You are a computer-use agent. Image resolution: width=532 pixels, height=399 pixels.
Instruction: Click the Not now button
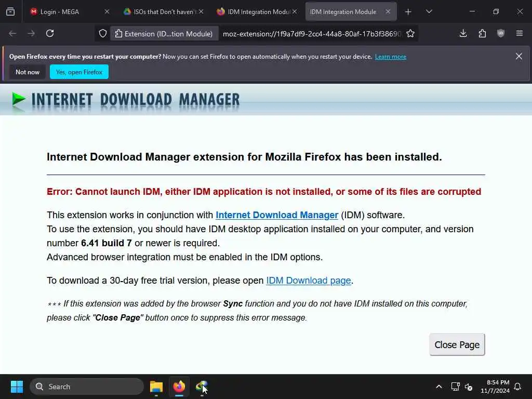[28, 72]
